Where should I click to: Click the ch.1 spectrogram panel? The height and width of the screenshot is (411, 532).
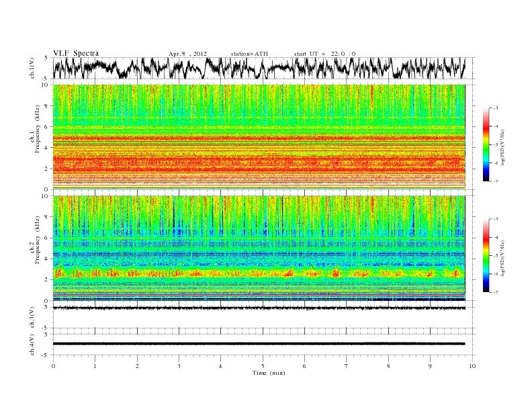[x=259, y=137]
